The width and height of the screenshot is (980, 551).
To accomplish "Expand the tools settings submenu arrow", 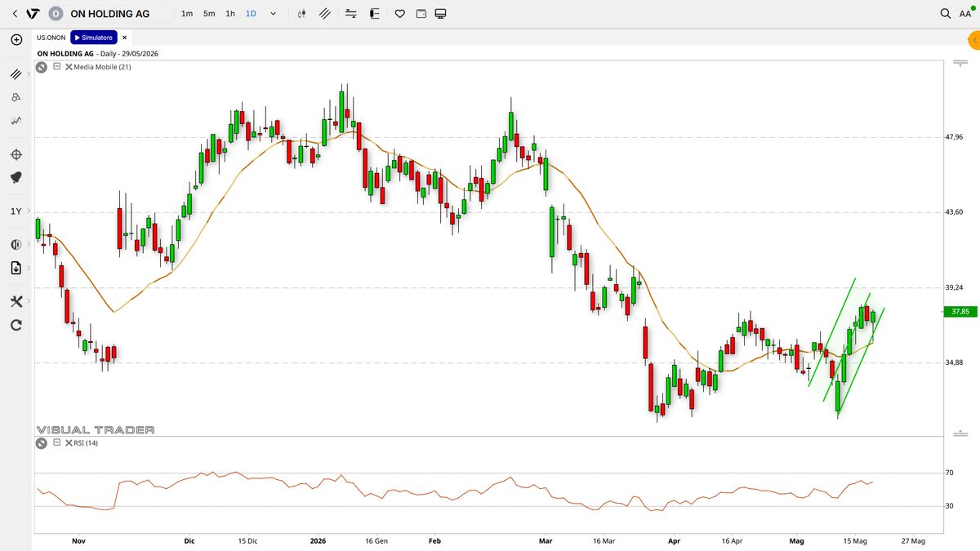I will point(29,301).
